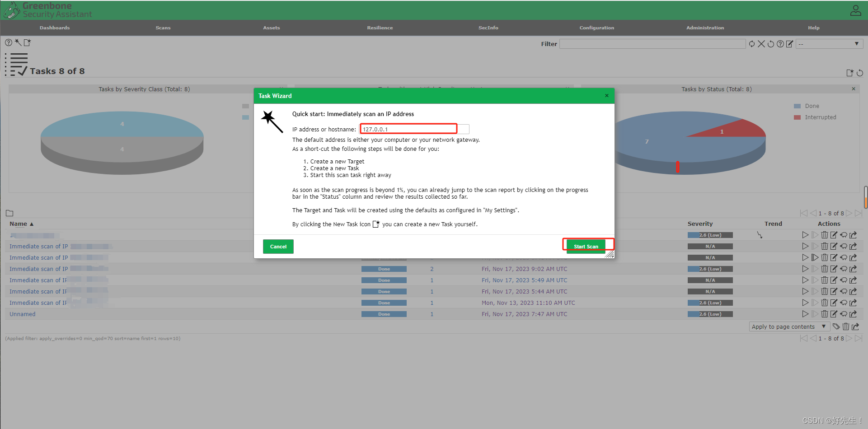Edit the task from Nov 17 9:02 AM
Image resolution: width=868 pixels, height=429 pixels.
click(x=834, y=269)
